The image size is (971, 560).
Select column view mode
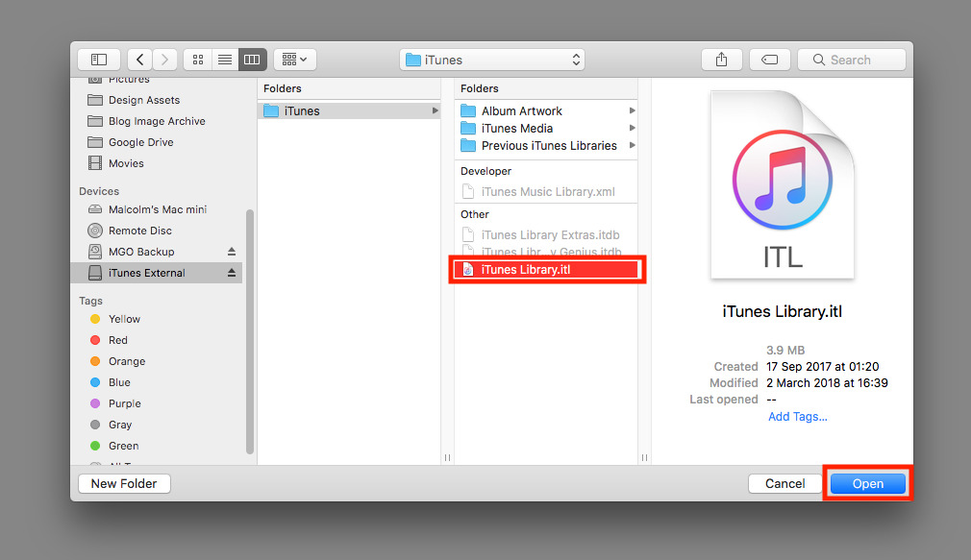(252, 60)
